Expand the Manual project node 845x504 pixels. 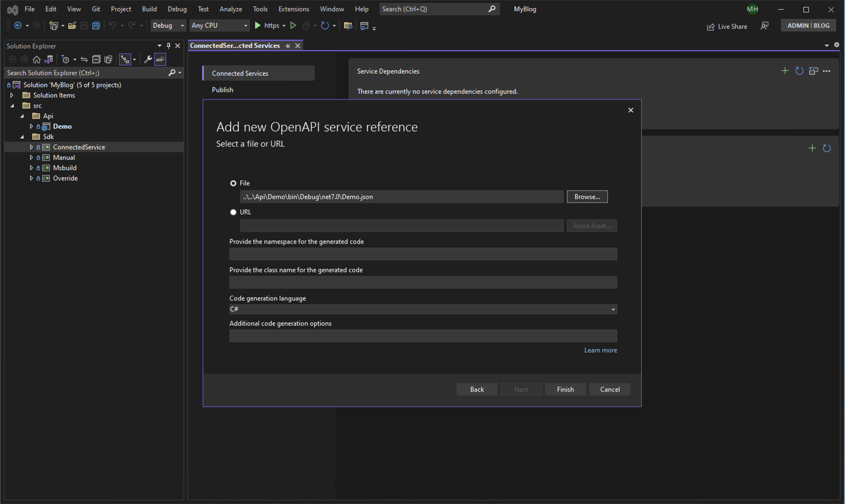31,158
